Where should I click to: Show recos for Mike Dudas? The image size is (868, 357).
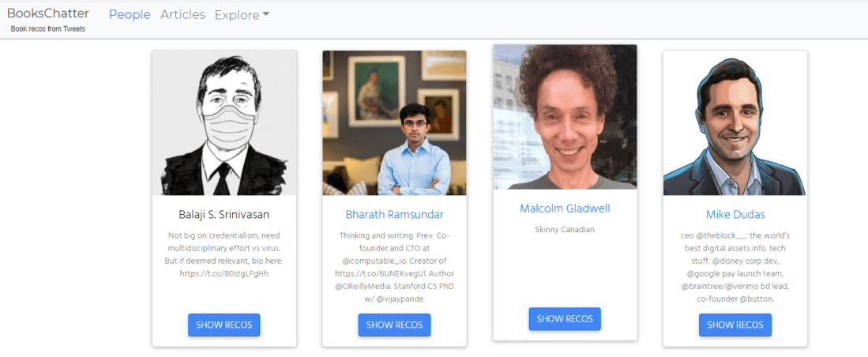tap(735, 325)
